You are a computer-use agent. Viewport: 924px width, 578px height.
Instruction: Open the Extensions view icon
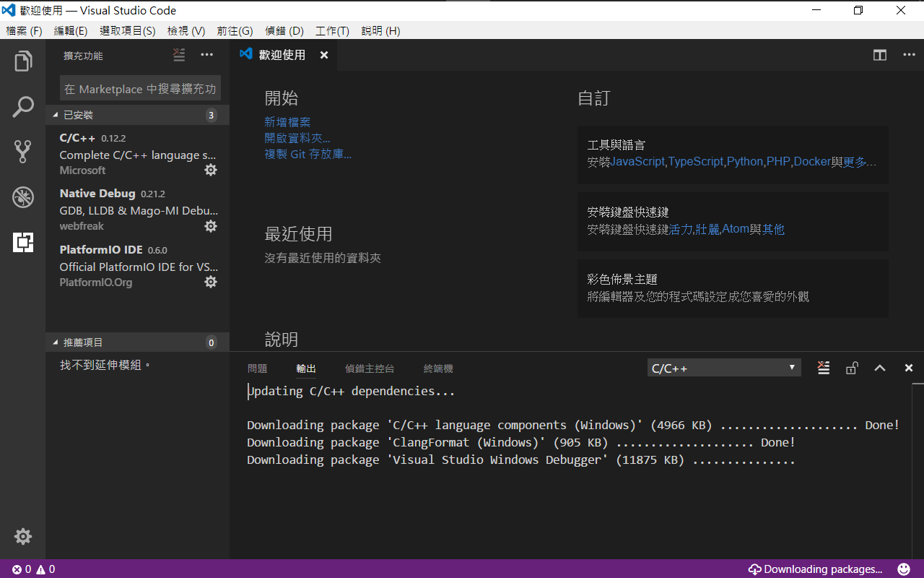point(22,242)
